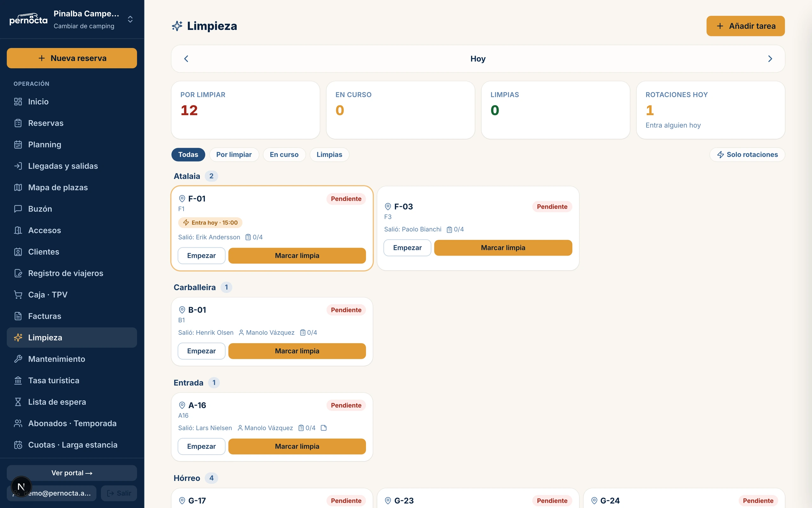This screenshot has width=812, height=508.
Task: Click the Limpias summary card
Action: 555,110
